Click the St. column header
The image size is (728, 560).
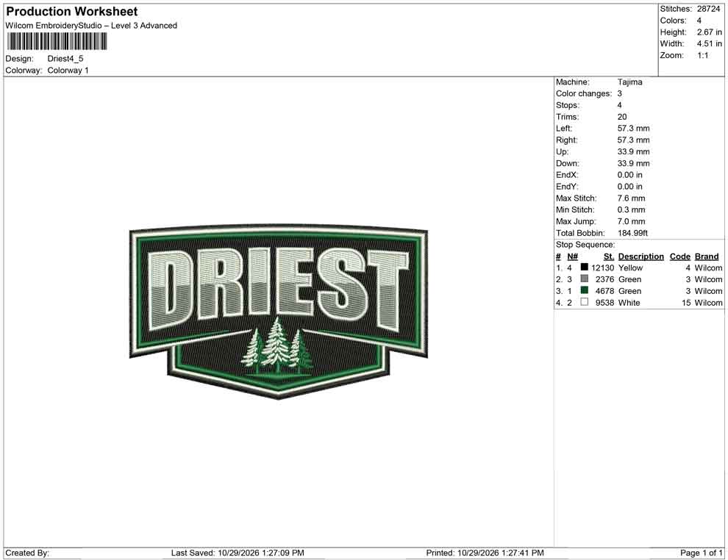click(609, 256)
